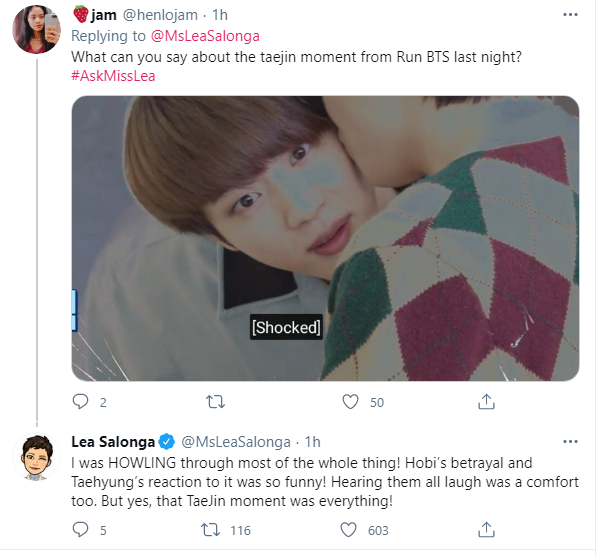Share Lea Salonga's tweet

point(485,530)
